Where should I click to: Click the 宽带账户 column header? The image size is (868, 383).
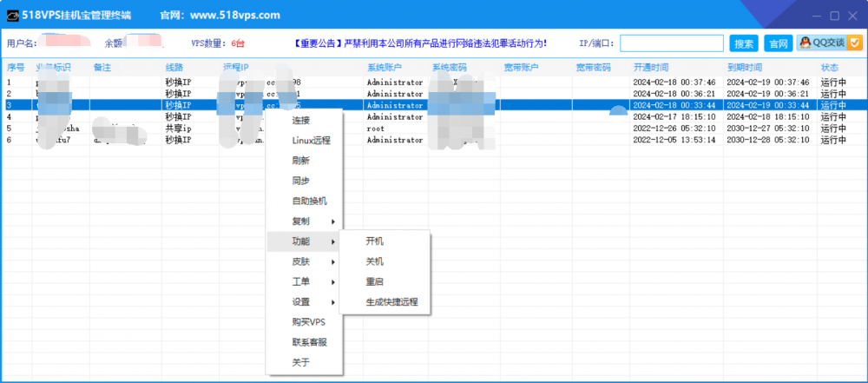pos(522,68)
